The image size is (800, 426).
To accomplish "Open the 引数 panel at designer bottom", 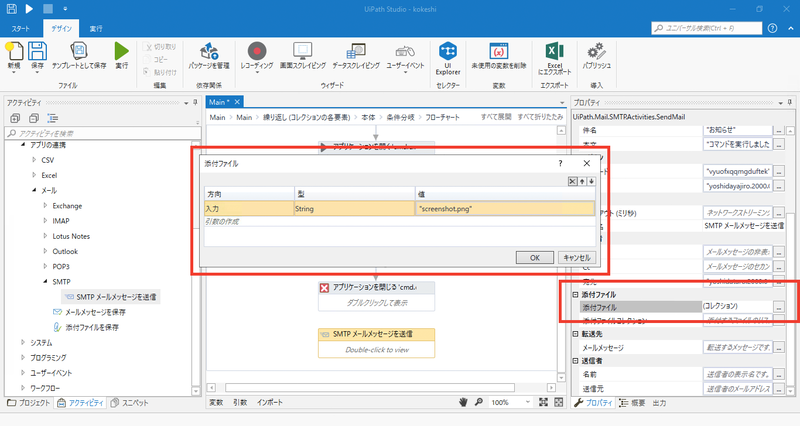I will (240, 403).
